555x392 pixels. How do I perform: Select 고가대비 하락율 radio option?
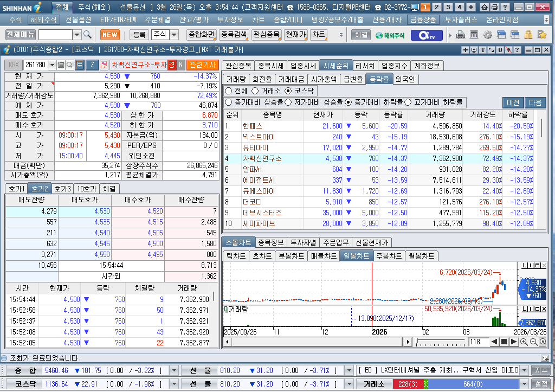[408, 102]
